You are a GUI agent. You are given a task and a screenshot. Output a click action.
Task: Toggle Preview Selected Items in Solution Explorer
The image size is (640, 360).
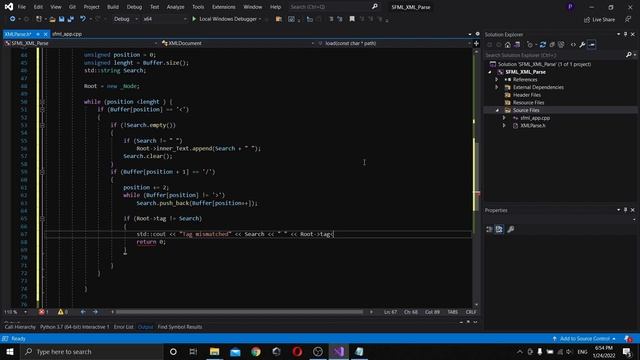(x=592, y=45)
